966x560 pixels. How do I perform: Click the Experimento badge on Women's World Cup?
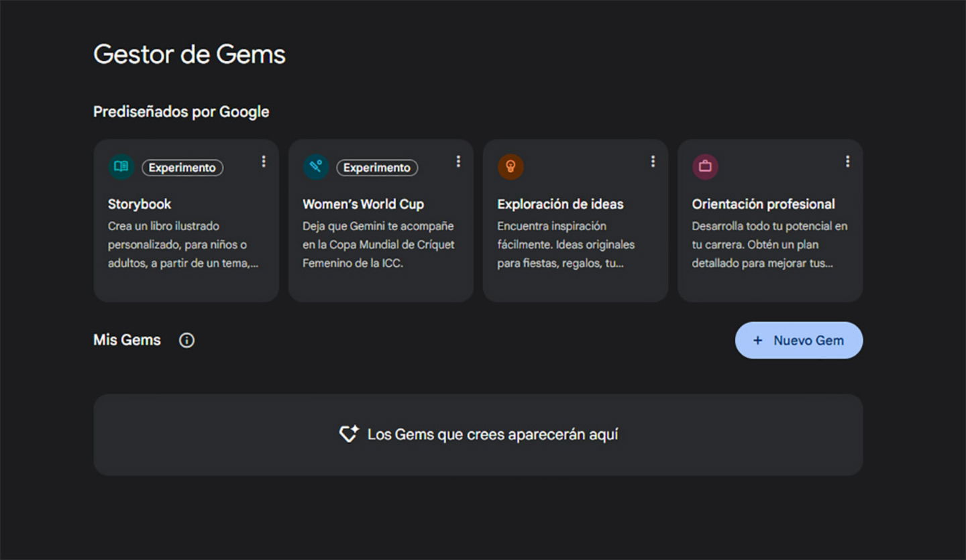pyautogui.click(x=377, y=168)
